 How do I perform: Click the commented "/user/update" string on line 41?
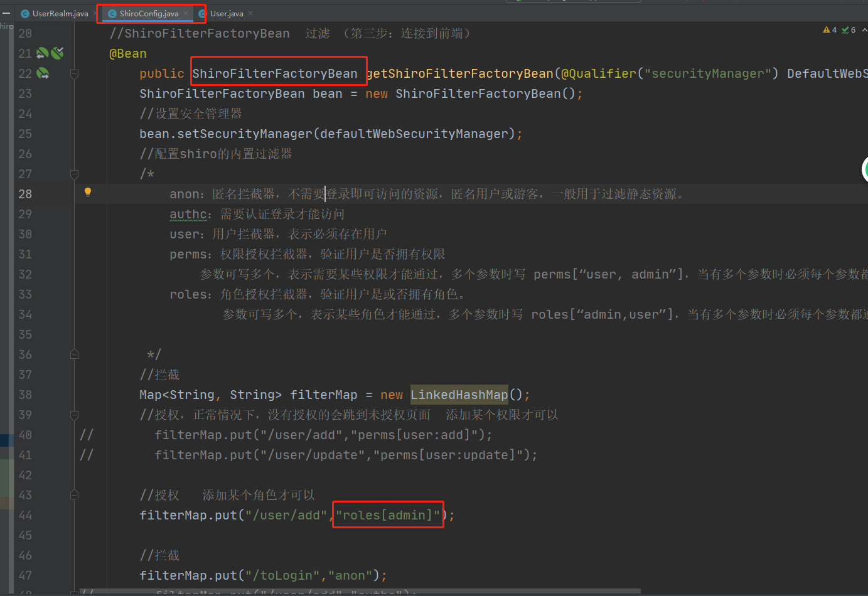pos(313,455)
